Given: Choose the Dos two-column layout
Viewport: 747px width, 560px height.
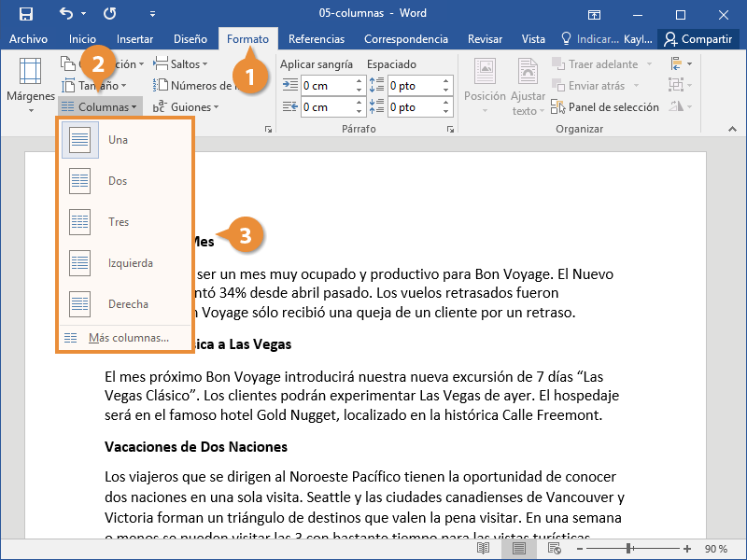Looking at the screenshot, I should (x=125, y=181).
